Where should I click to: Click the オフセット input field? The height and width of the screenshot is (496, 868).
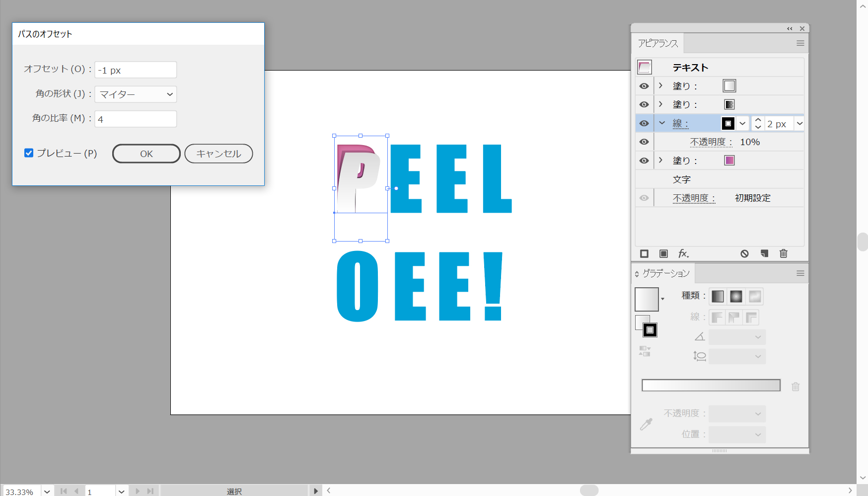point(136,70)
